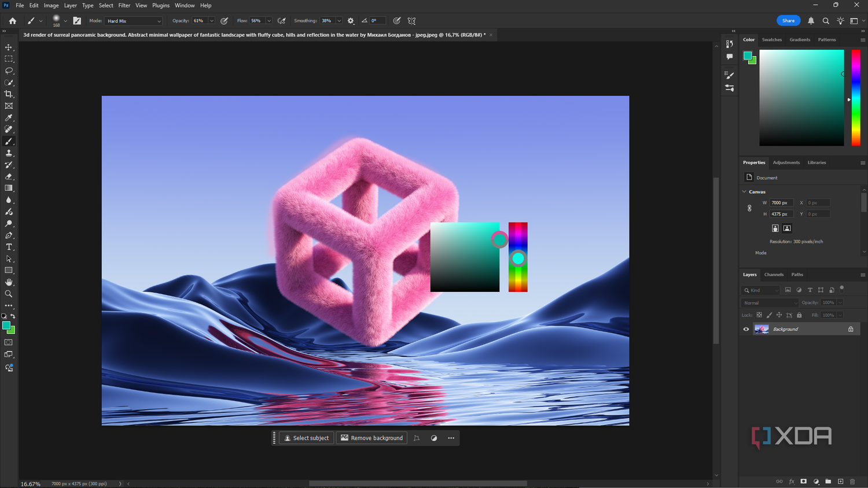Screen dimensions: 868x488
Task: Switch to the Swatches tab
Action: [772, 40]
